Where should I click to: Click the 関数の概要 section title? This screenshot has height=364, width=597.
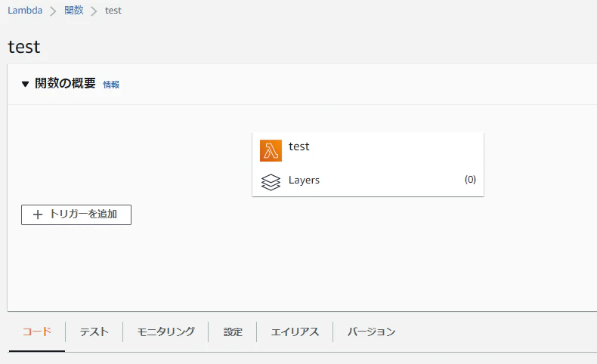pos(65,83)
